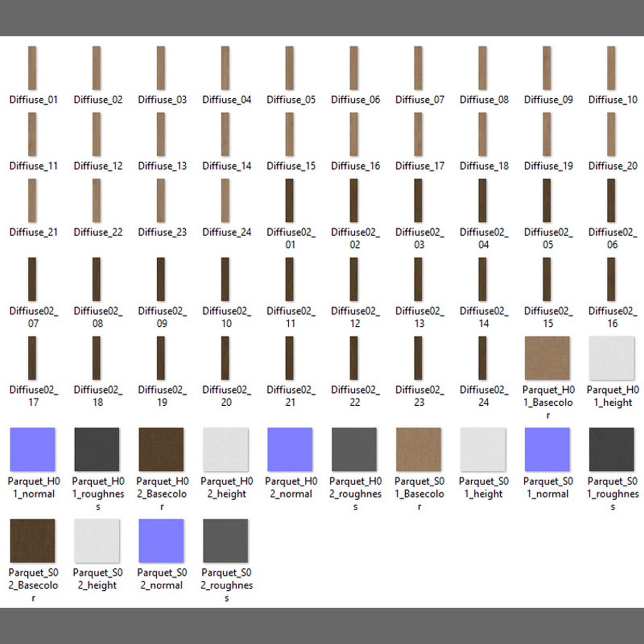This screenshot has height=644, width=644.
Task: Select the Diffiuse_15 plank texture
Action: coord(290,135)
